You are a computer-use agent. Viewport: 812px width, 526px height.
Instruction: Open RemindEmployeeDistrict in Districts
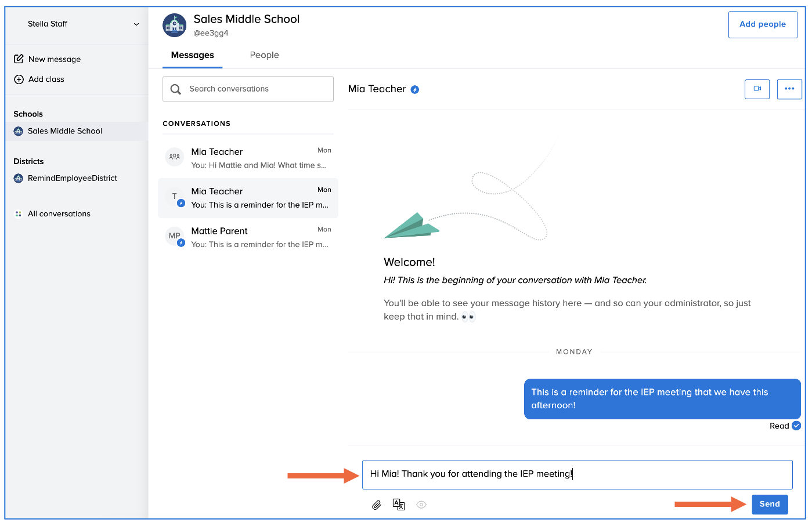(x=72, y=178)
